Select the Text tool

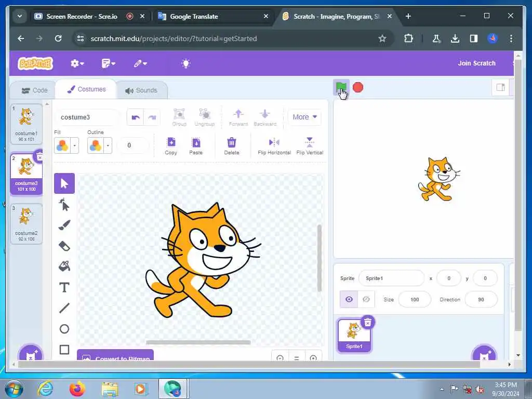(64, 287)
